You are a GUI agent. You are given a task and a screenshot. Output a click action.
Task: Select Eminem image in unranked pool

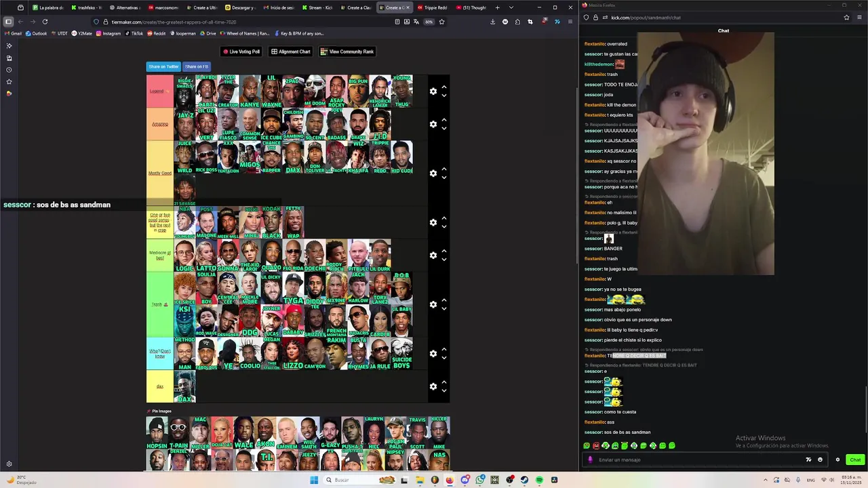point(287,434)
